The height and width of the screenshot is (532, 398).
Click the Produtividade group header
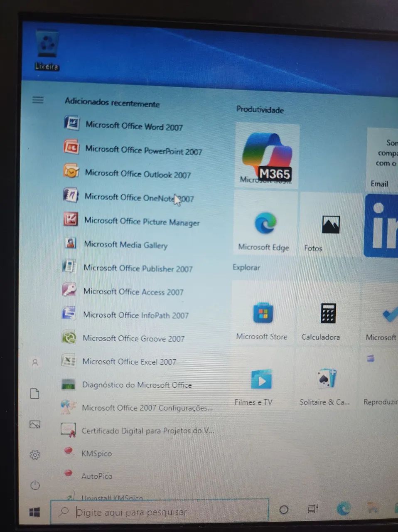pyautogui.click(x=260, y=110)
